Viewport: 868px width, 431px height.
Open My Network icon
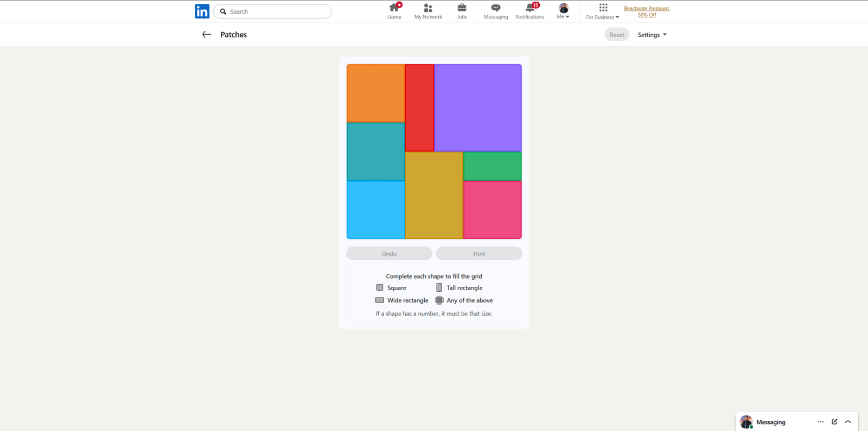pyautogui.click(x=428, y=11)
